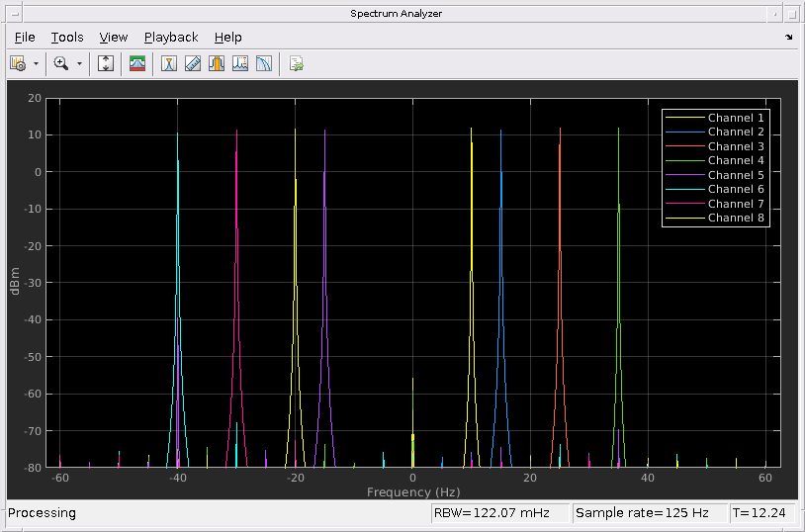The width and height of the screenshot is (805, 532).
Task: Open the ruler-shaped Channel Measurements icon
Action: (193, 63)
